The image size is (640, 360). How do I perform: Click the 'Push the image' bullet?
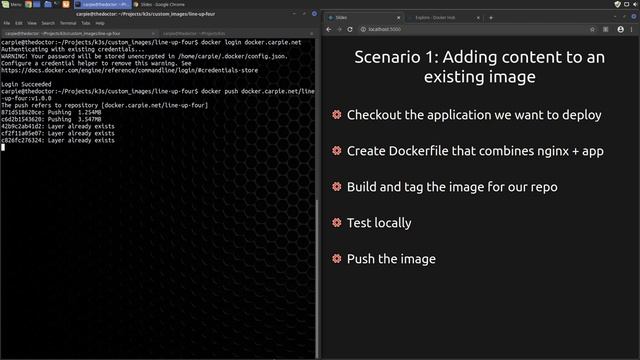point(391,259)
